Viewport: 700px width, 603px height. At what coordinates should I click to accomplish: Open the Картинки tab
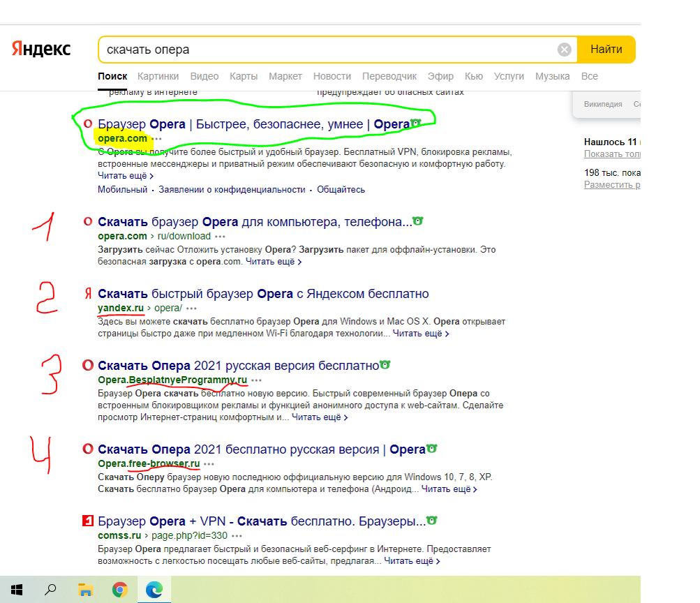158,76
